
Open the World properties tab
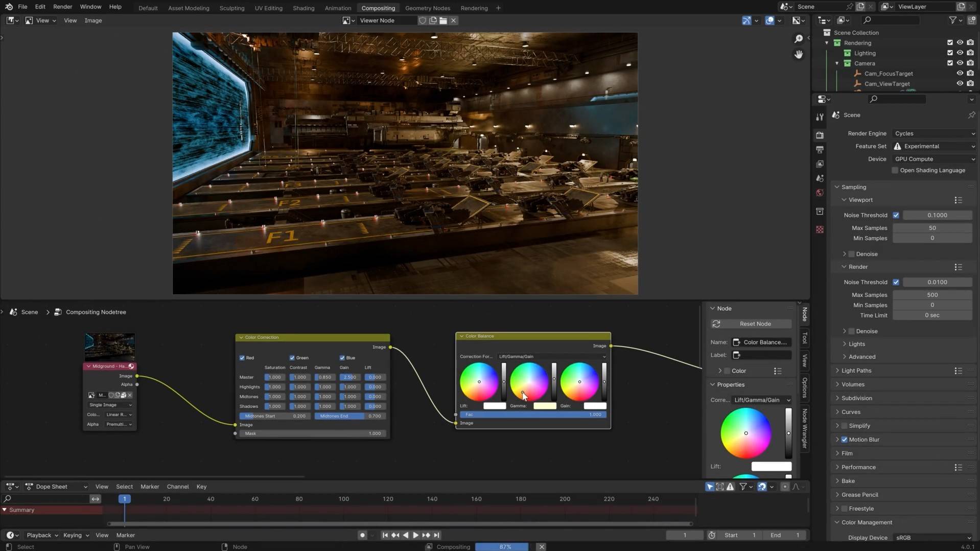[x=820, y=193]
